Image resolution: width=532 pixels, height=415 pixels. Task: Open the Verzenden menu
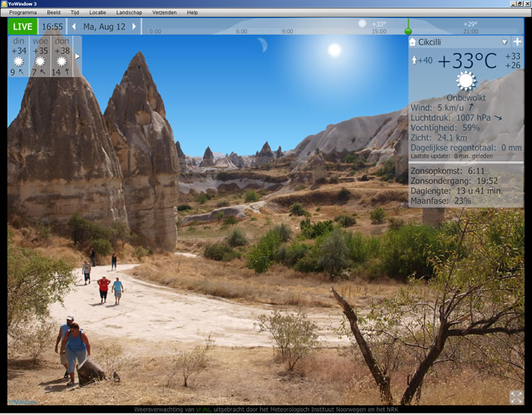coord(164,13)
